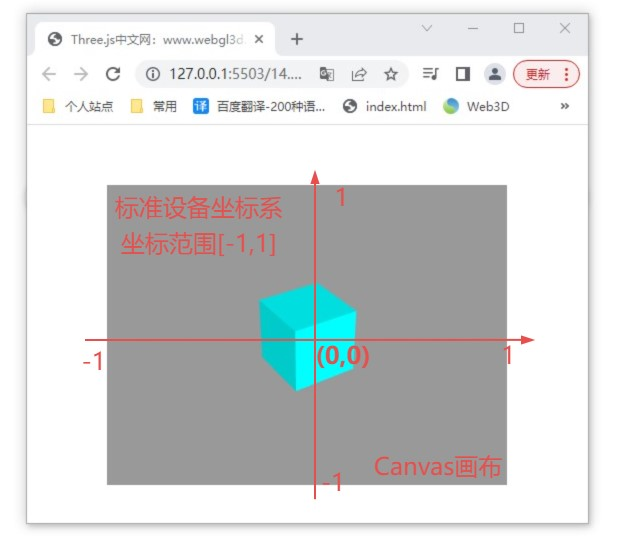Close the browser window
Viewport: 622px width, 556px height.
click(565, 28)
